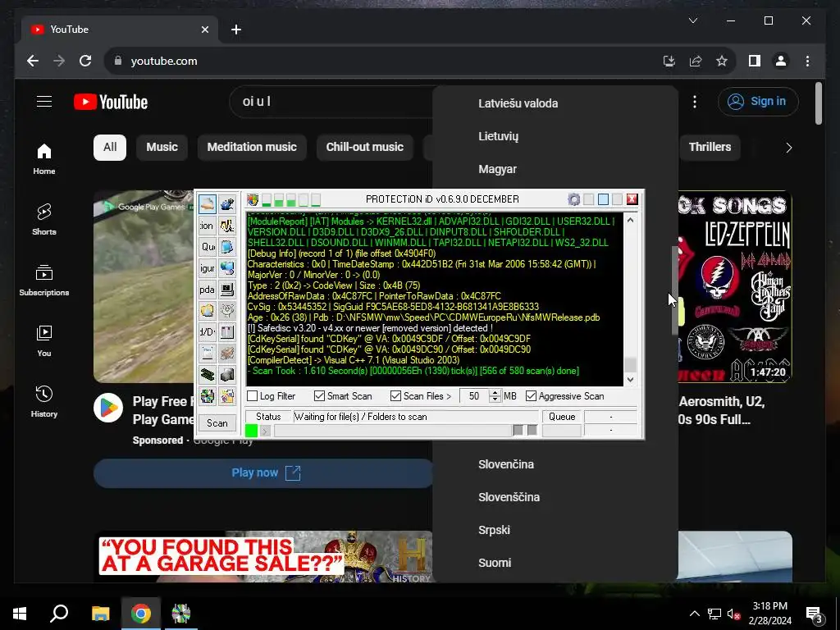Click the light blue square in Protection ID title bar
The height and width of the screenshot is (630, 840).
[603, 199]
